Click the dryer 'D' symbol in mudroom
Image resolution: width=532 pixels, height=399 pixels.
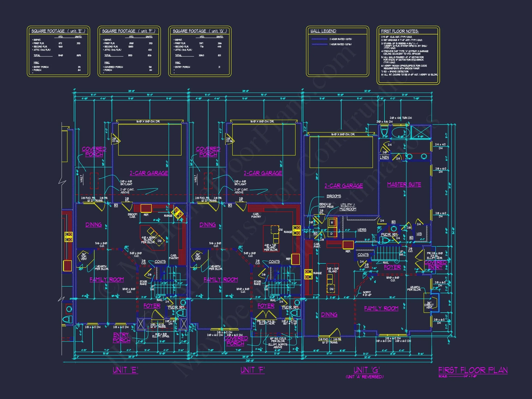coord(332,233)
